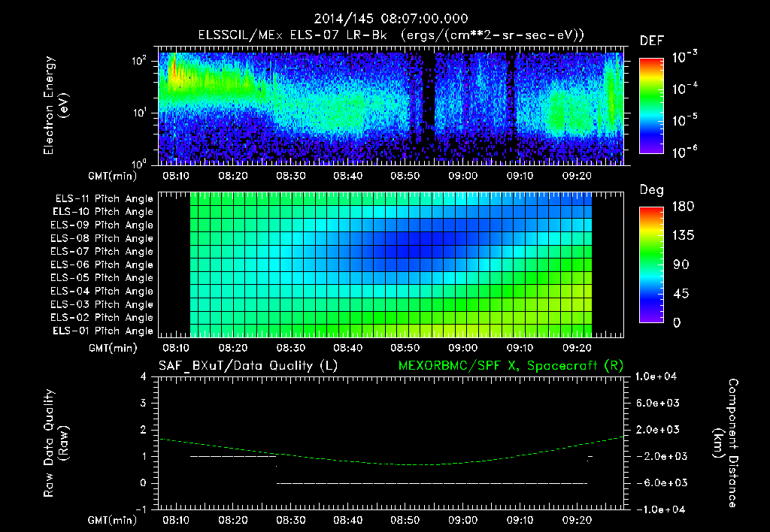Image resolution: width=770 pixels, height=532 pixels.
Task: Click the 0 value beside the Deg color bar
Action: [678, 322]
